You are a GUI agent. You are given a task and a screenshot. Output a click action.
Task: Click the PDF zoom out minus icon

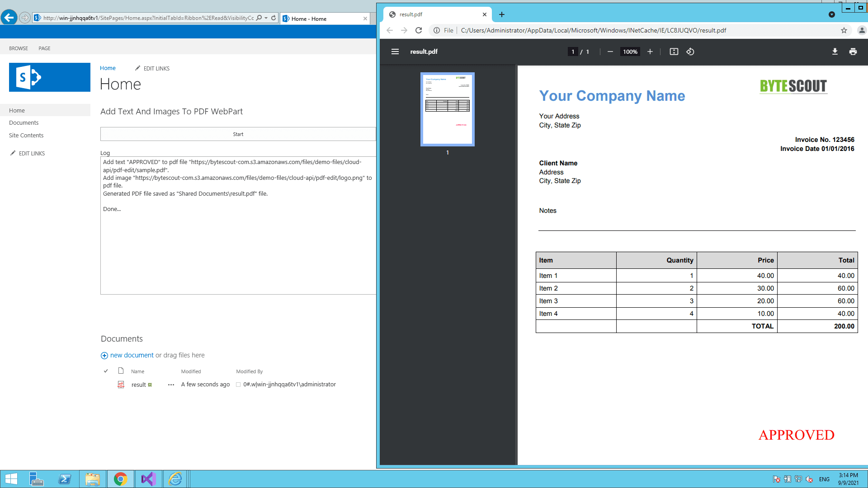click(610, 52)
